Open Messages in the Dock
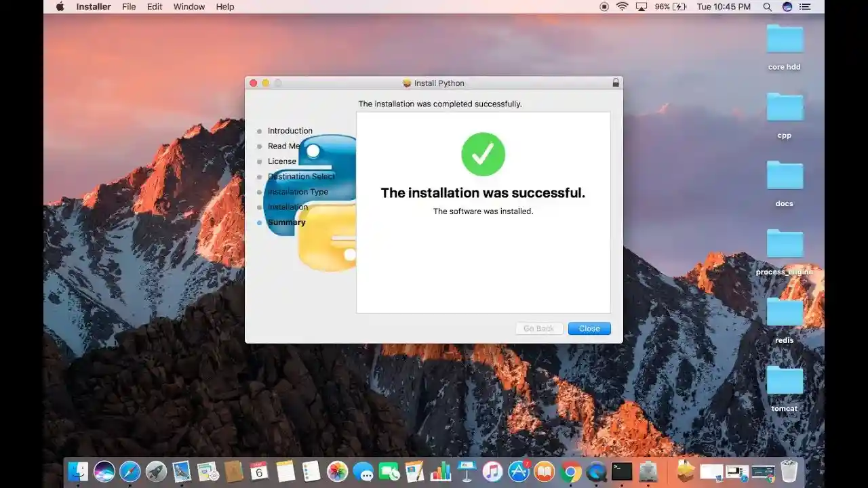Viewport: 868px width, 488px height. point(363,471)
